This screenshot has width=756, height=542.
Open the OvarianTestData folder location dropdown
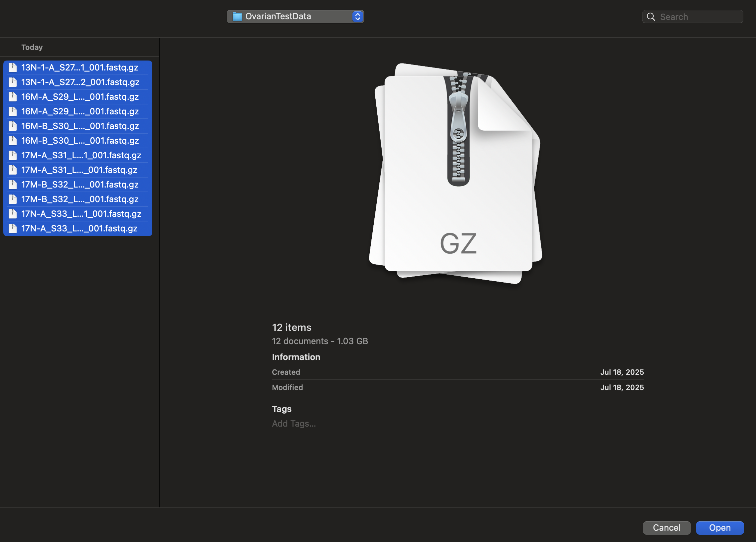295,17
